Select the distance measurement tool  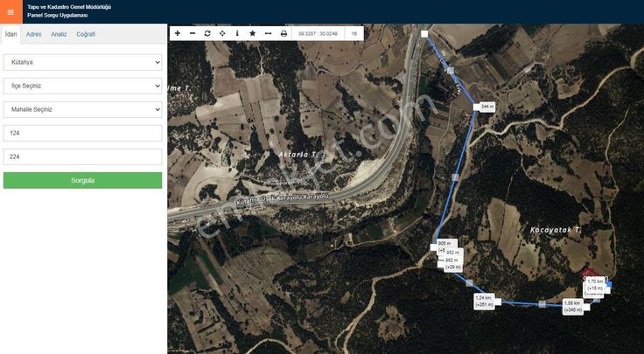(x=268, y=33)
